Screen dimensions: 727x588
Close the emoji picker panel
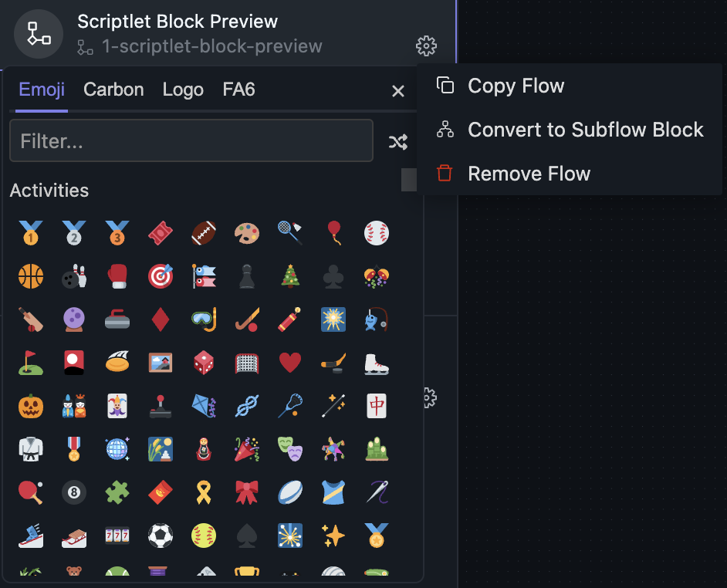pyautogui.click(x=398, y=91)
